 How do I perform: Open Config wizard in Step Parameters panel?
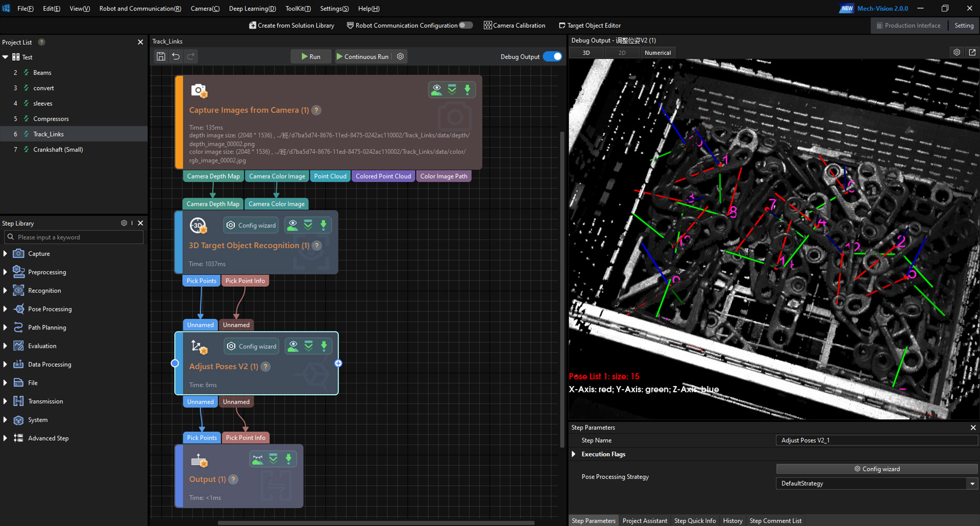click(877, 469)
